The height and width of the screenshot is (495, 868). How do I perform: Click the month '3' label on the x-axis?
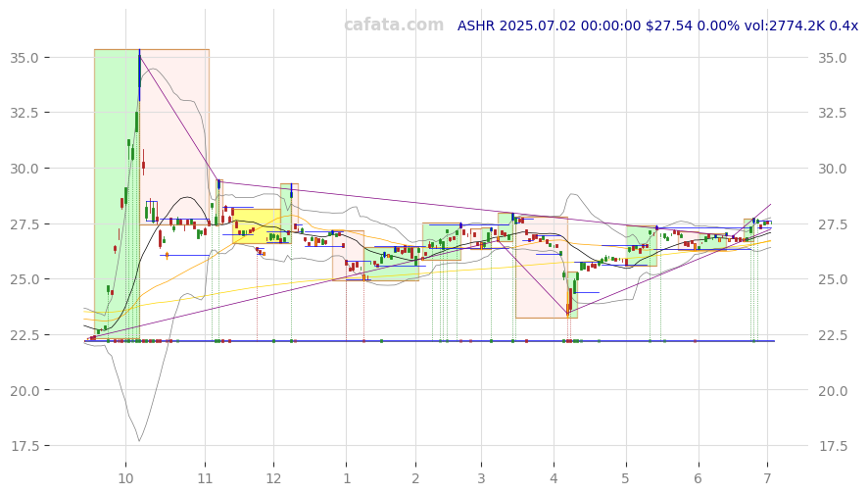[x=481, y=478]
